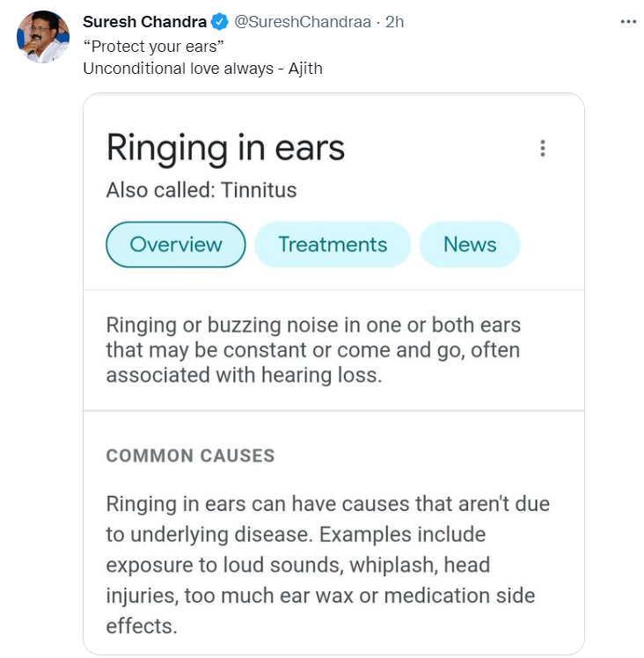Click the Suresh Chandra display name
Viewport: 644px width, 658px height.
tap(144, 22)
